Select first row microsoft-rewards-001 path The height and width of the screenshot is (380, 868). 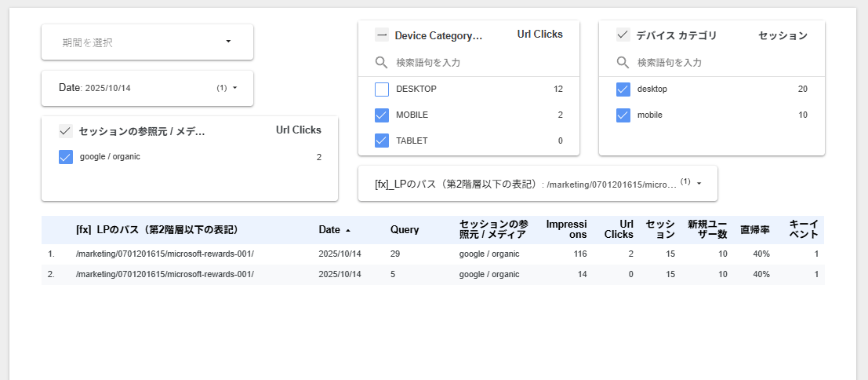tap(165, 254)
